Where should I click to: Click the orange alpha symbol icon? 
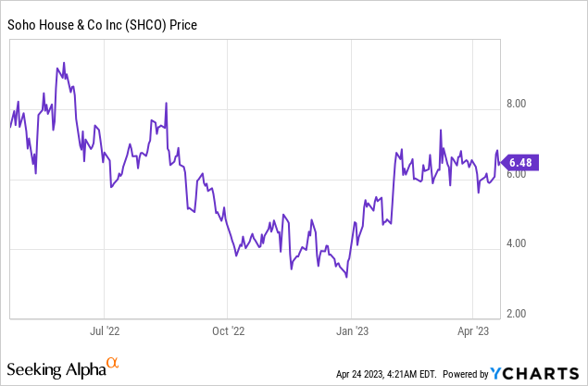(113, 364)
